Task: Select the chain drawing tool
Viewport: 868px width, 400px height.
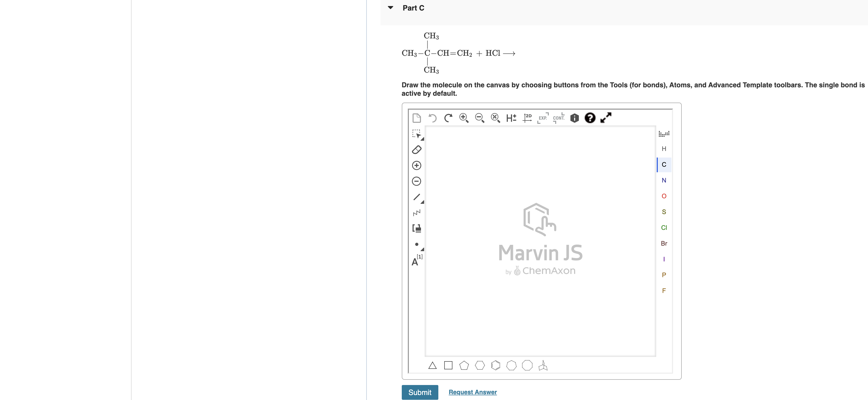Action: 417,212
